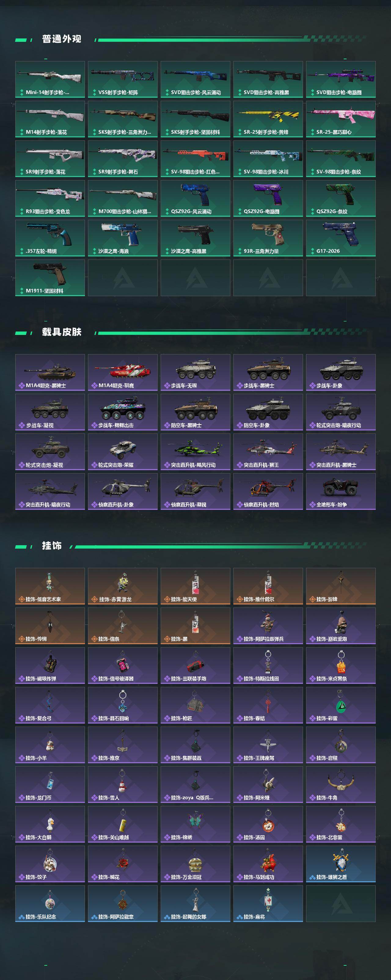This screenshot has height=980, width=391.
Task: Choose the QSZ92G-电路图 pistol skin
Action: pyautogui.click(x=268, y=198)
